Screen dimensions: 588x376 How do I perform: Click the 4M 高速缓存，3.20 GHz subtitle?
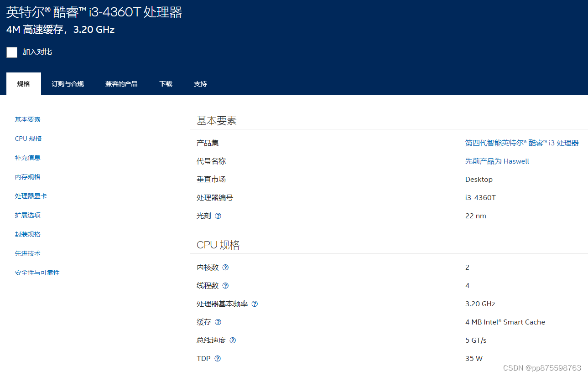[60, 30]
